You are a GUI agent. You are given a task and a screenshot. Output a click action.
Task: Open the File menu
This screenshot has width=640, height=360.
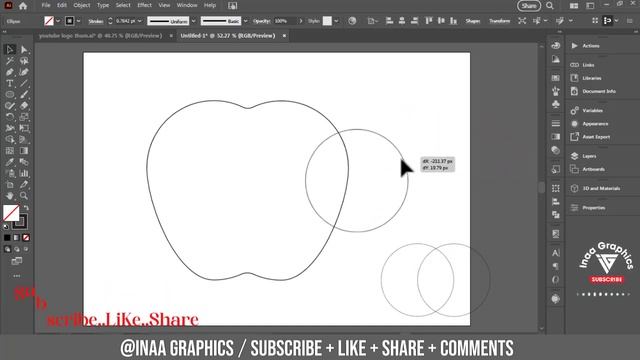(x=46, y=5)
